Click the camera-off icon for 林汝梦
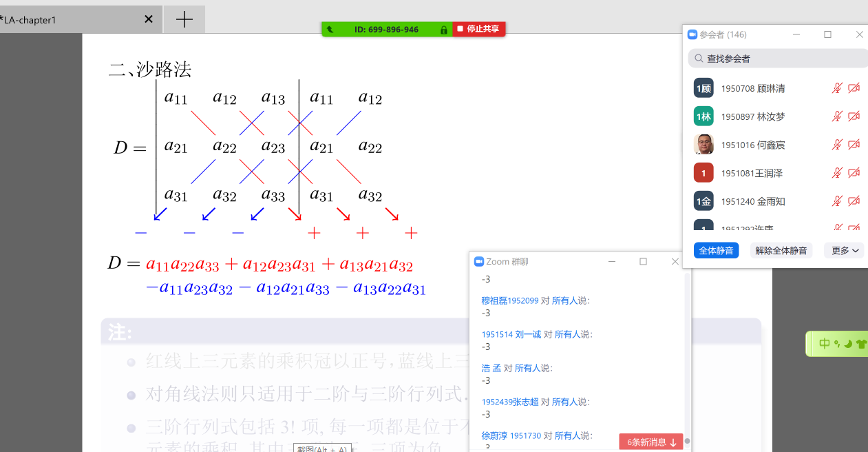 (x=854, y=116)
